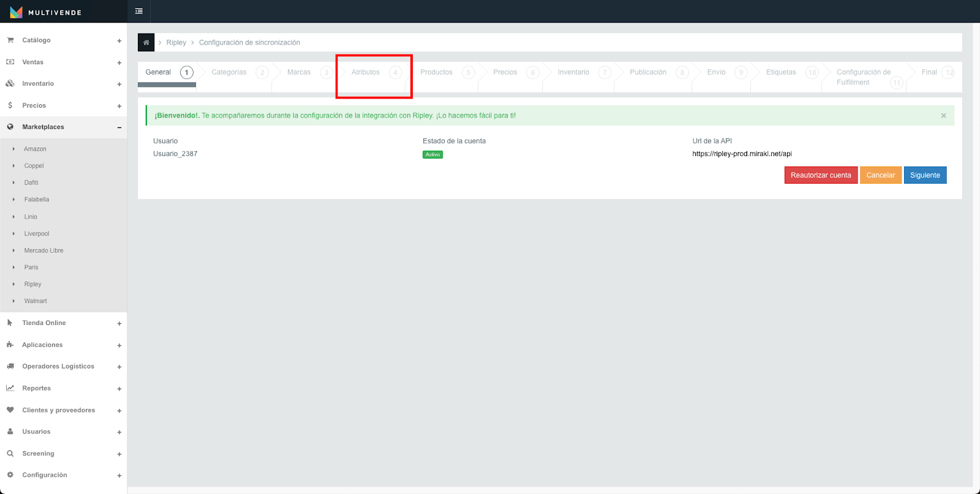980x494 pixels.
Task: Click the Clientes y proveedores heart icon
Action: [10, 410]
